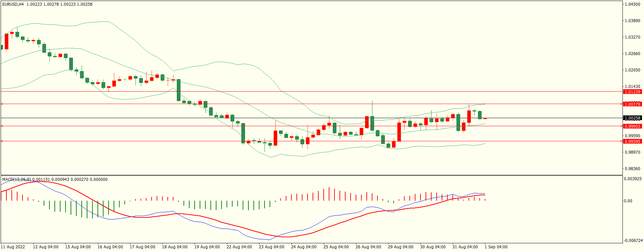
Task: Click the 25 Aug 04:00 time label
Action: (x=336, y=247)
